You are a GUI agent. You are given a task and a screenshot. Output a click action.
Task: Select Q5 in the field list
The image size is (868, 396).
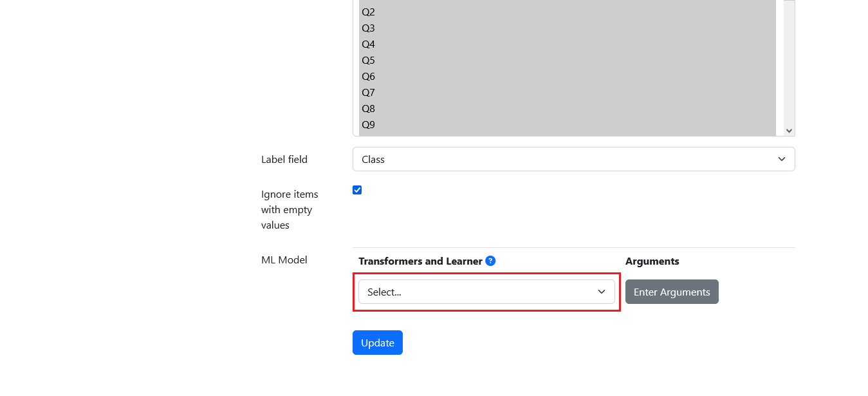click(568, 61)
